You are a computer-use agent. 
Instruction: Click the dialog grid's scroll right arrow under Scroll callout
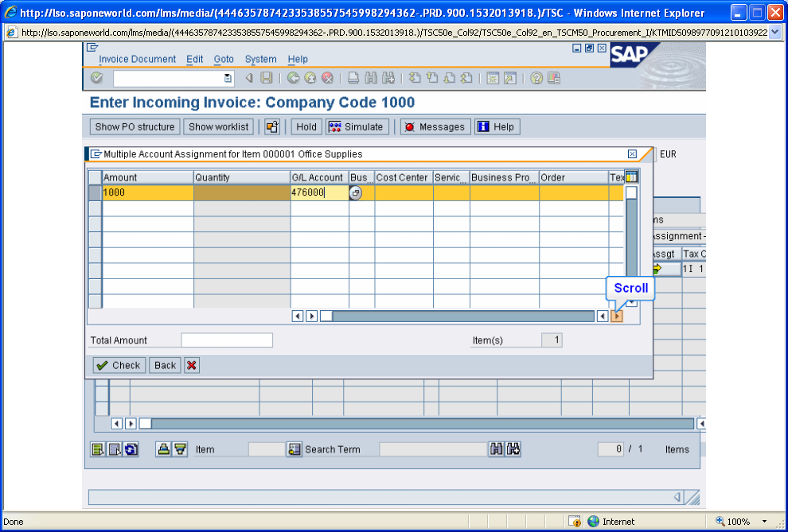617,316
